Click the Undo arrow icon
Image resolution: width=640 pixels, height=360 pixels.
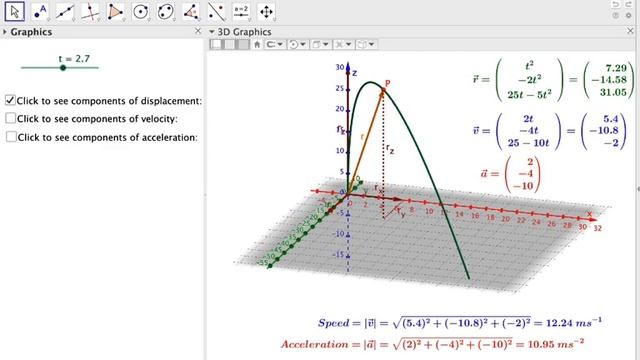(616, 4)
